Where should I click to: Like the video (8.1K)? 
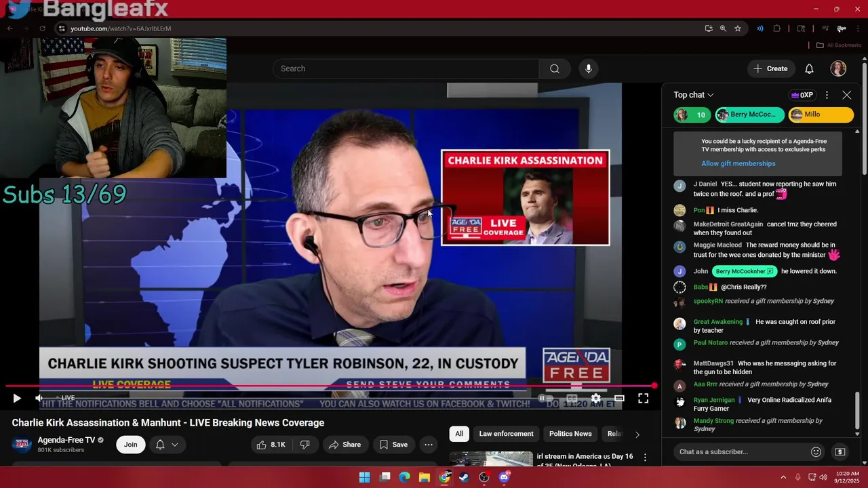pos(270,445)
